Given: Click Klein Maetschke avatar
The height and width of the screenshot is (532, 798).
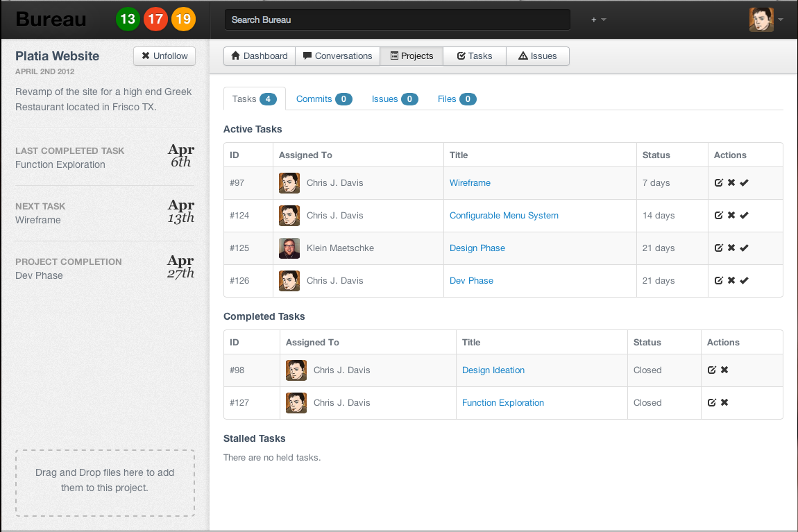Looking at the screenshot, I should [x=289, y=248].
